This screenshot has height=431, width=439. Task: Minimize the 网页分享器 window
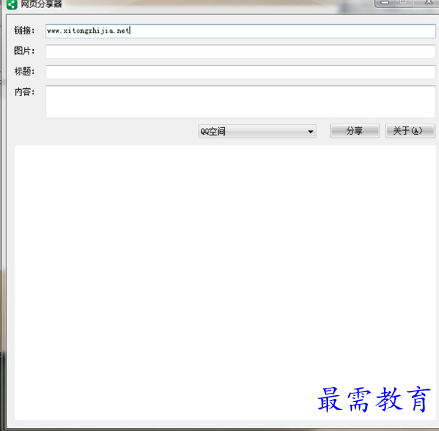tap(385, 3)
